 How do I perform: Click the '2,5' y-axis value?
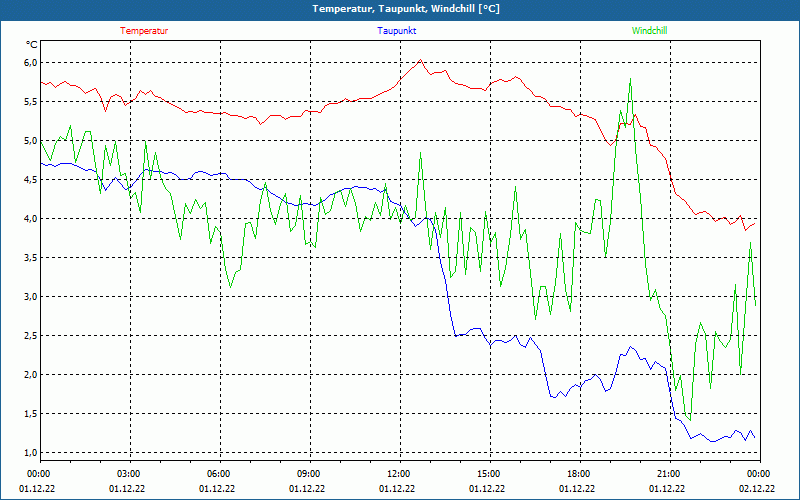[31, 336]
